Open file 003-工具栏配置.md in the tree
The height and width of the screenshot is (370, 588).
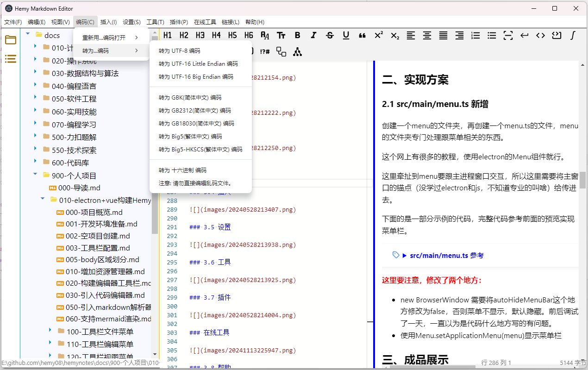tap(97, 248)
